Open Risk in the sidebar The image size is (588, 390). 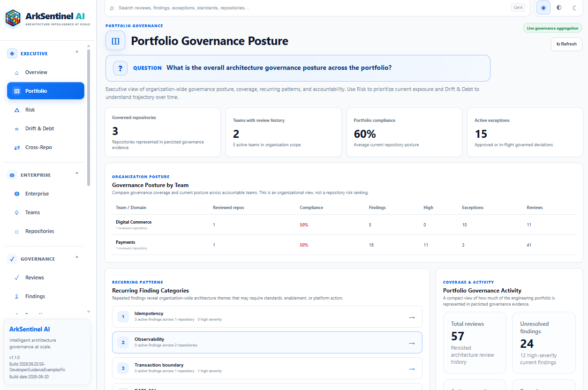coord(45,110)
